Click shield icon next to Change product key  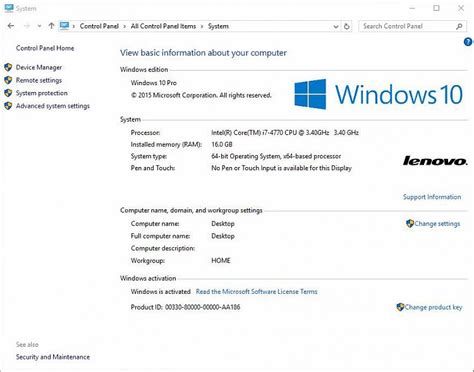click(x=400, y=307)
